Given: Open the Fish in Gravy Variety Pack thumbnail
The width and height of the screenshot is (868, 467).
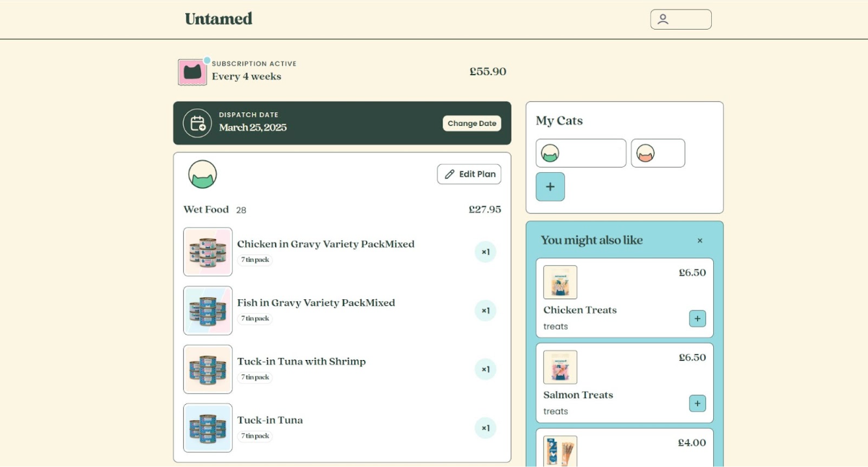Looking at the screenshot, I should click(x=208, y=311).
